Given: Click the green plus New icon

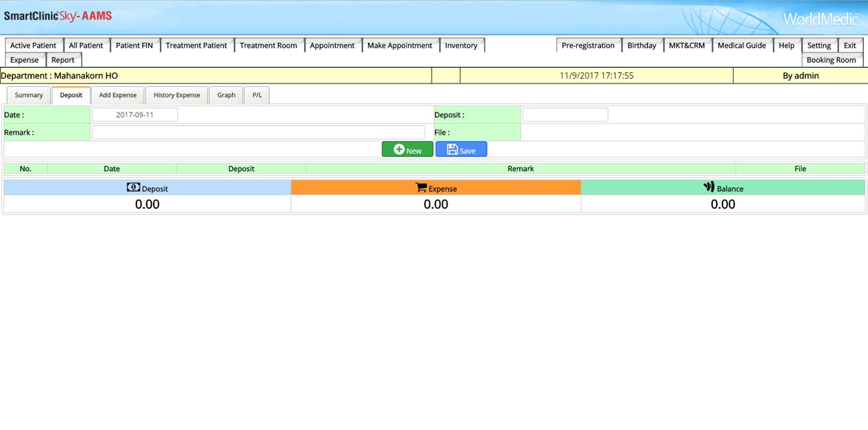Looking at the screenshot, I should (x=399, y=150).
